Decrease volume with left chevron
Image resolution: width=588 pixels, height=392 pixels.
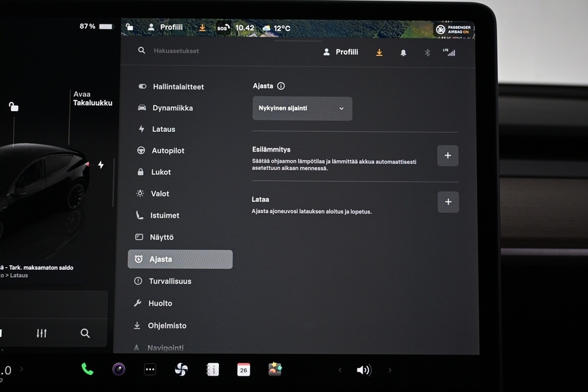pyautogui.click(x=340, y=370)
